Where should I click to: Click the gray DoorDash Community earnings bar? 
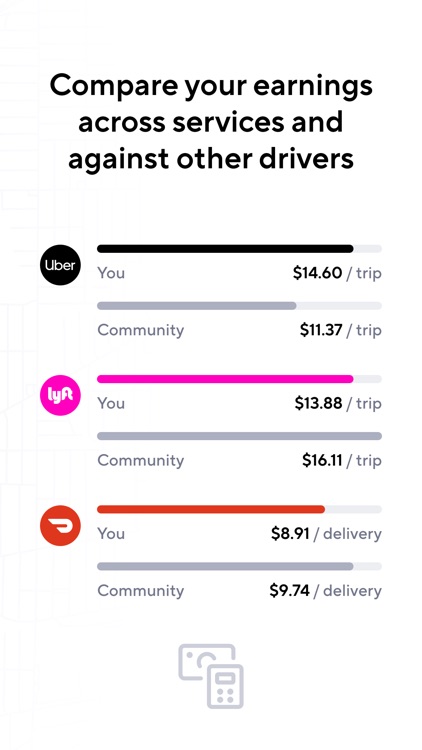pyautogui.click(x=225, y=566)
